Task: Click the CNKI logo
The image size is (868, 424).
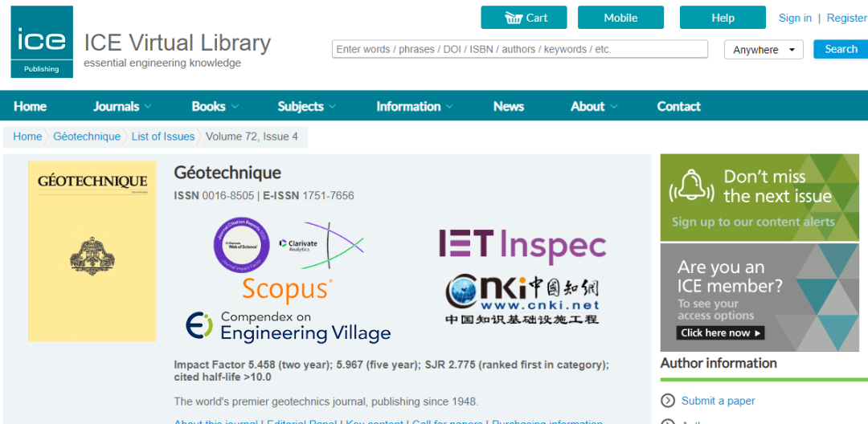Action: 522,299
